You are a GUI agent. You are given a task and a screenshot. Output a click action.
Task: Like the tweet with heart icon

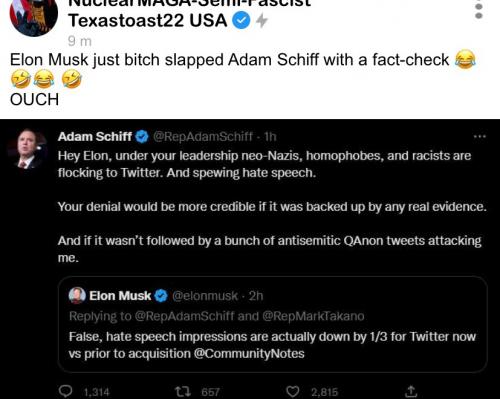[293, 391]
